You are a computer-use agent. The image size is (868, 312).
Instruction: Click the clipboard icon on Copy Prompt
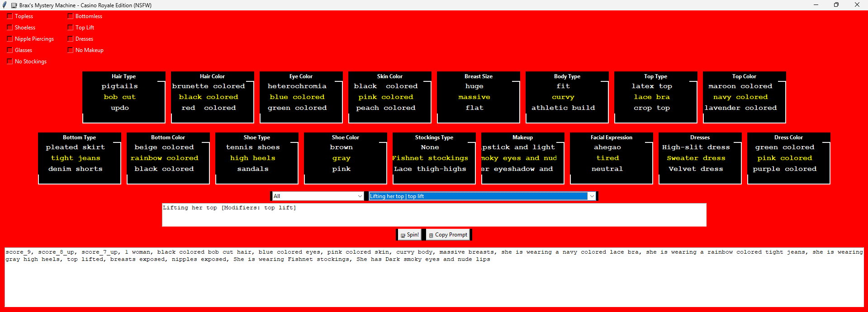click(431, 235)
